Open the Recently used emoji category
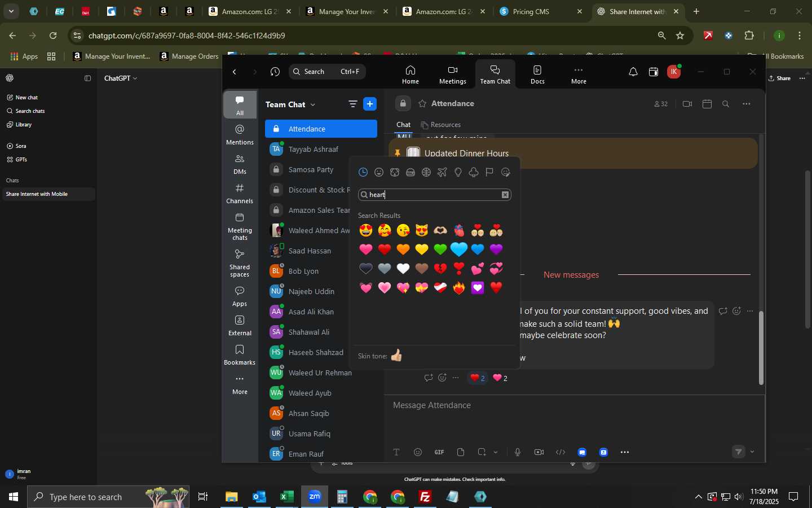Image resolution: width=812 pixels, height=508 pixels. point(363,172)
